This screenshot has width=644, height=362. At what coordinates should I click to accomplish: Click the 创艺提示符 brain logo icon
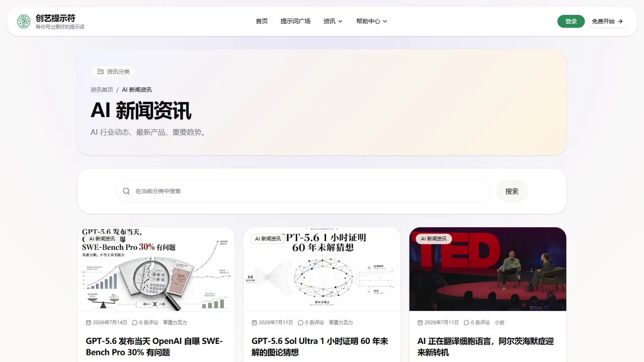pyautogui.click(x=24, y=21)
